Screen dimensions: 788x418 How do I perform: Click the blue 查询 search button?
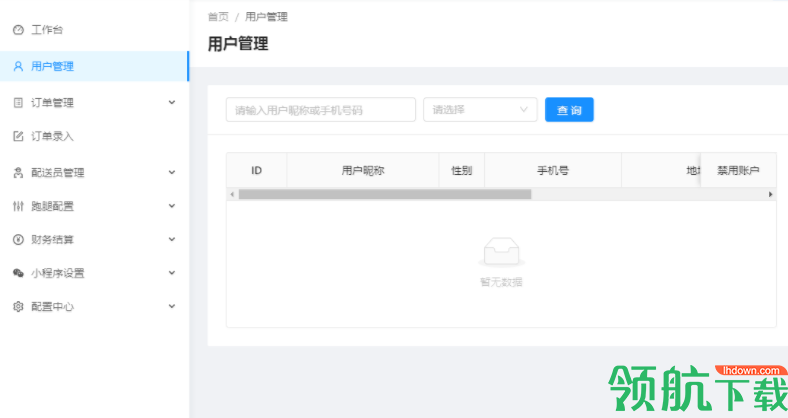click(x=569, y=110)
